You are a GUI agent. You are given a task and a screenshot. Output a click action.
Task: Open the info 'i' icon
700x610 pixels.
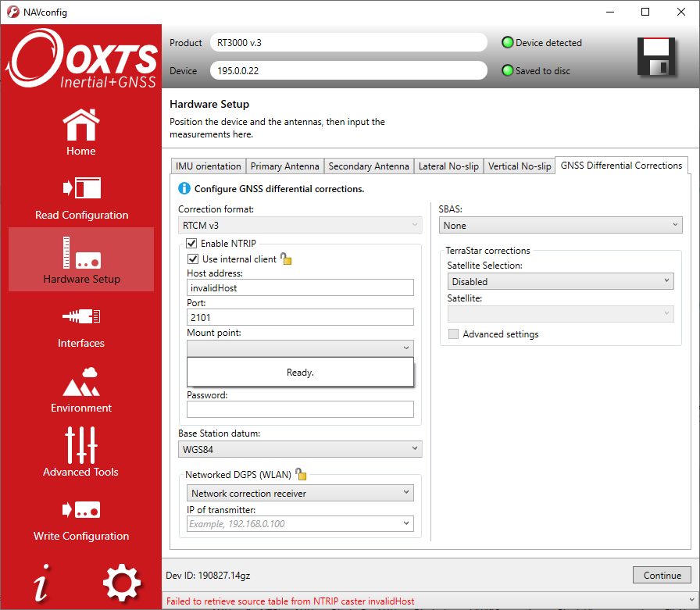(41, 583)
